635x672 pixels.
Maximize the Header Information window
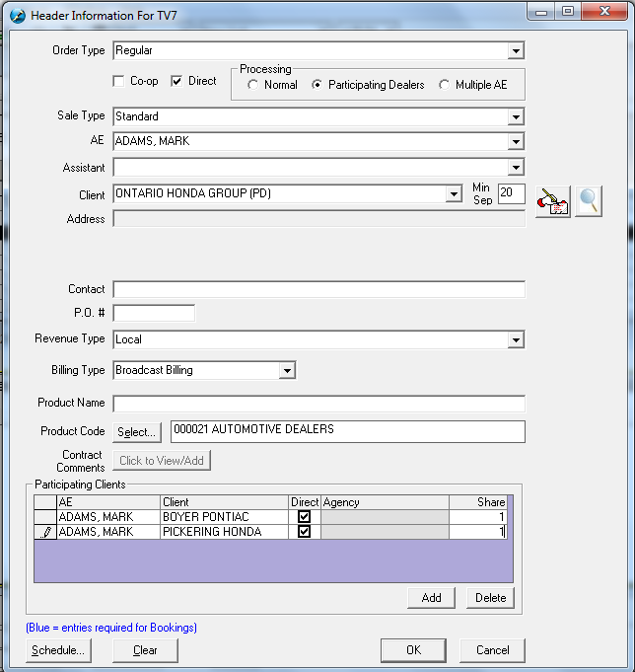click(x=568, y=11)
